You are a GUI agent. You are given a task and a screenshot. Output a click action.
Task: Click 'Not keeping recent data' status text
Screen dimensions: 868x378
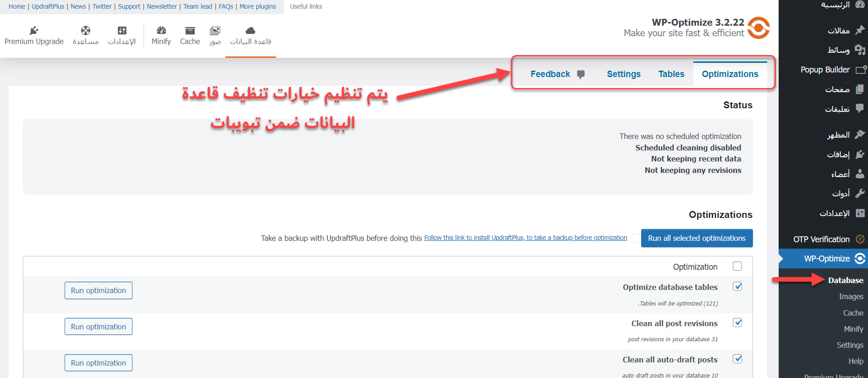(x=696, y=159)
